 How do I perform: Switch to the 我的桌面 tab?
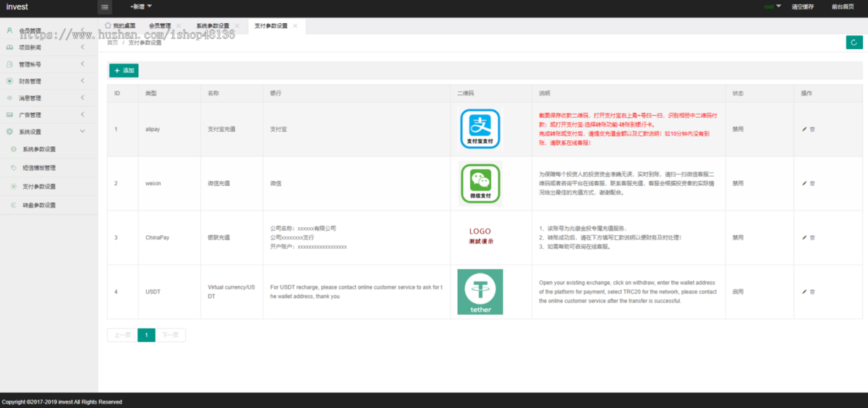pyautogui.click(x=120, y=25)
